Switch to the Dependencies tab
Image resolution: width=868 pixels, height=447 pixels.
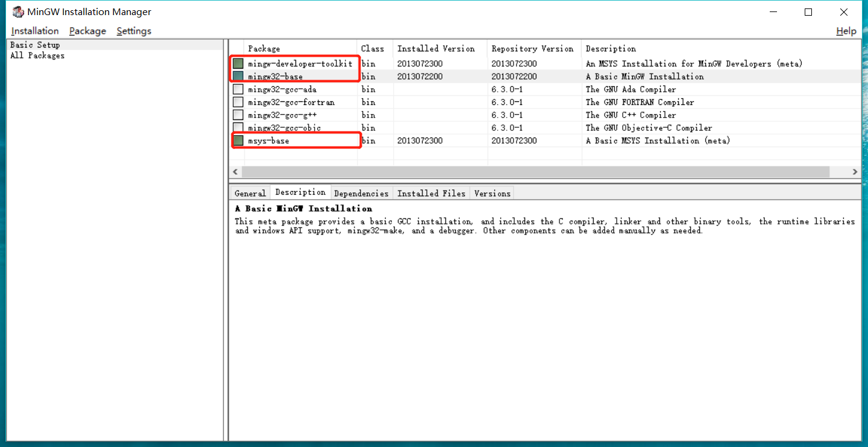(x=361, y=192)
